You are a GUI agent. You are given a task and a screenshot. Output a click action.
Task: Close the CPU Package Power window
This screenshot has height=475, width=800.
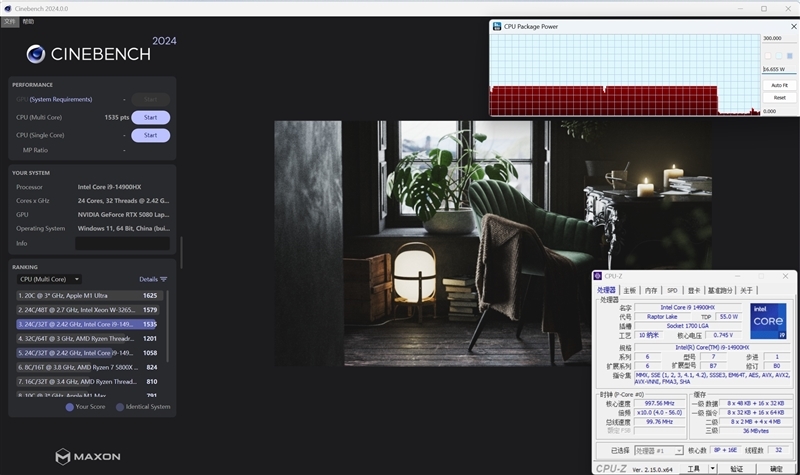point(794,27)
